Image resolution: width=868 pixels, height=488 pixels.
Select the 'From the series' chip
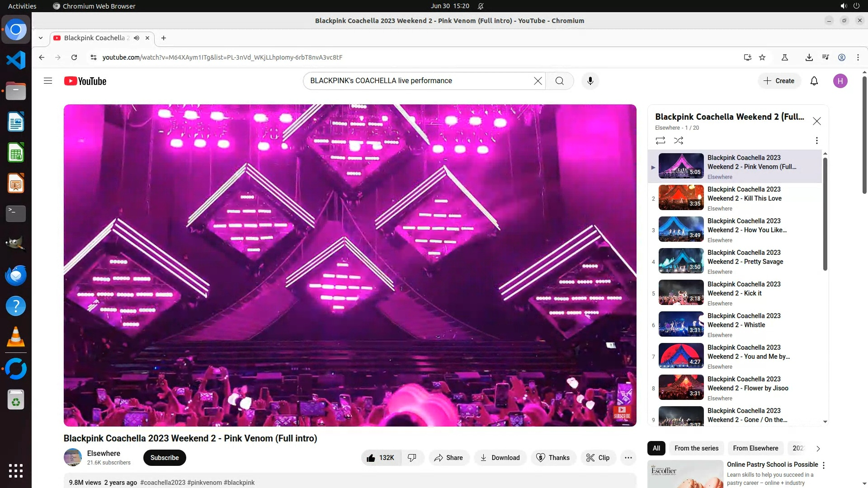click(696, 448)
